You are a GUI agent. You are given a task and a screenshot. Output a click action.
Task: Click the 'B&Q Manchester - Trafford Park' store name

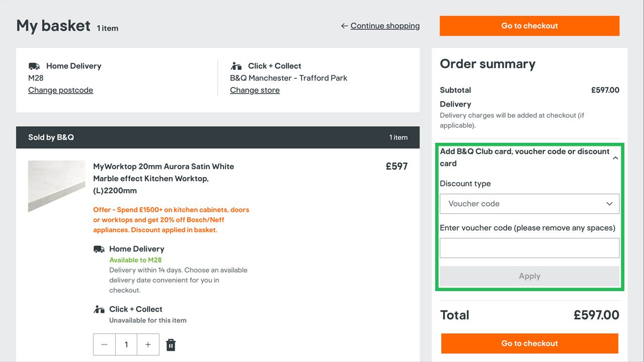point(288,78)
